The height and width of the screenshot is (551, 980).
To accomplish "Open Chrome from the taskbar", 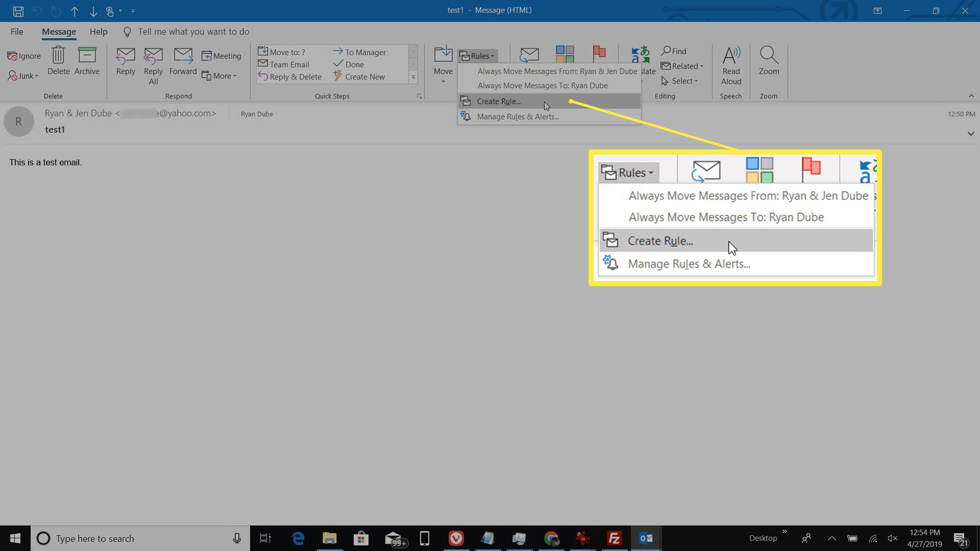I will 551,538.
